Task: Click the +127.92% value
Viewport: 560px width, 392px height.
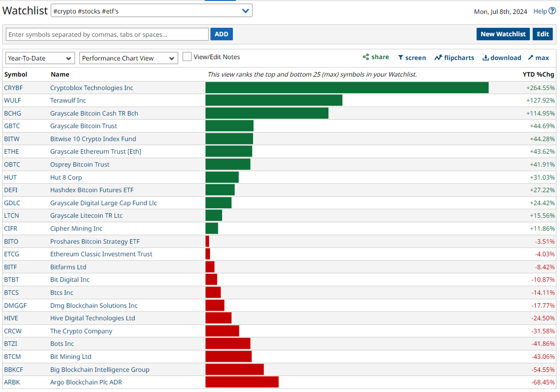Action: (x=540, y=100)
